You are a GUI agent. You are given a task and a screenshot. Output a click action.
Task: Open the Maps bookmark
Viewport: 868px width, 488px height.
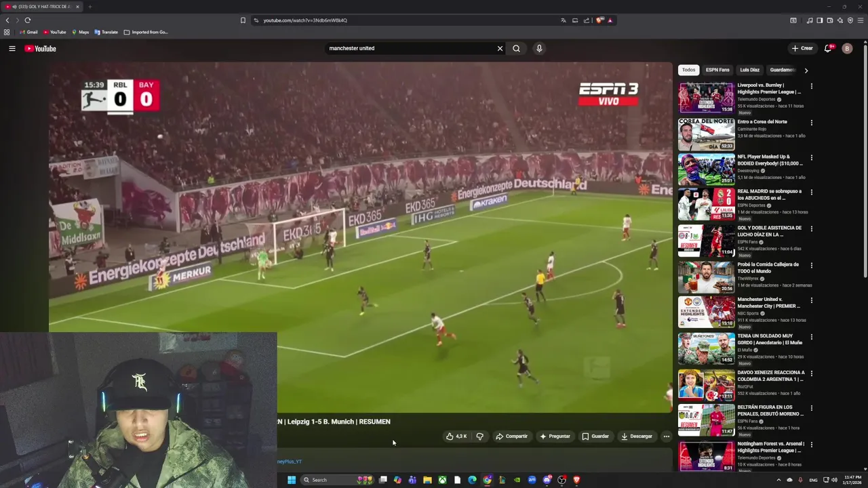80,32
